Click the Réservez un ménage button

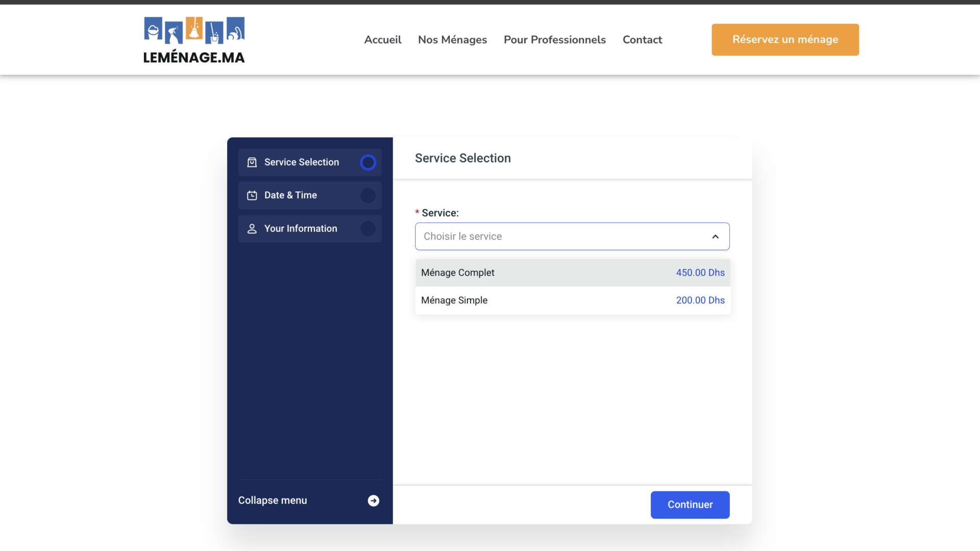pyautogui.click(x=785, y=40)
